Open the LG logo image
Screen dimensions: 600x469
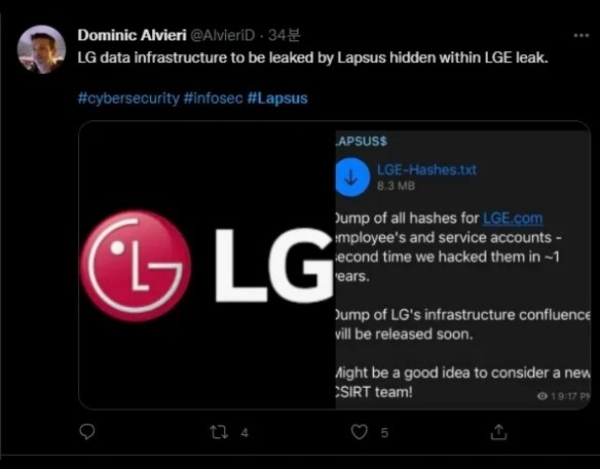pos(205,265)
